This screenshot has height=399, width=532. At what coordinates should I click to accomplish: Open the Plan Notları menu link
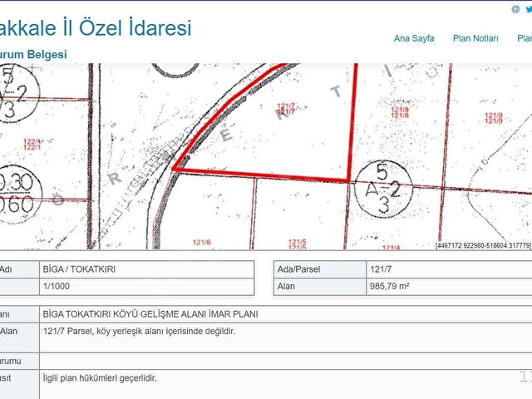tap(475, 38)
